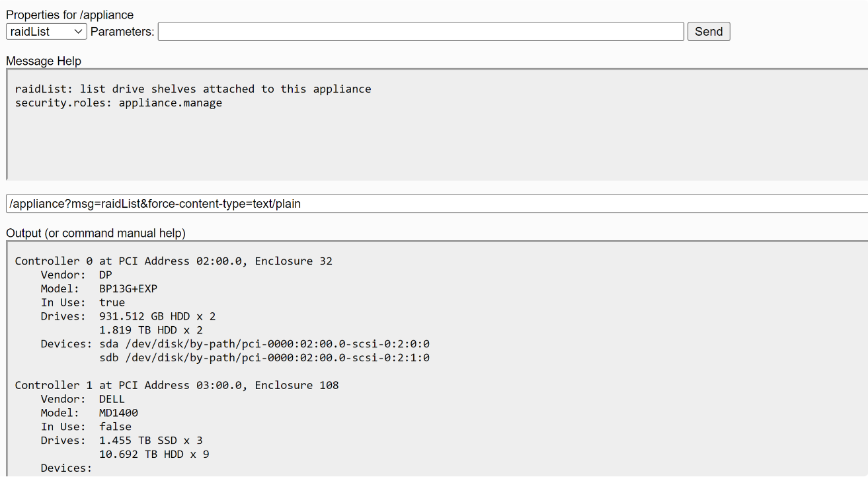Click the 'Parameters:' label
The image size is (868, 479).
[122, 32]
